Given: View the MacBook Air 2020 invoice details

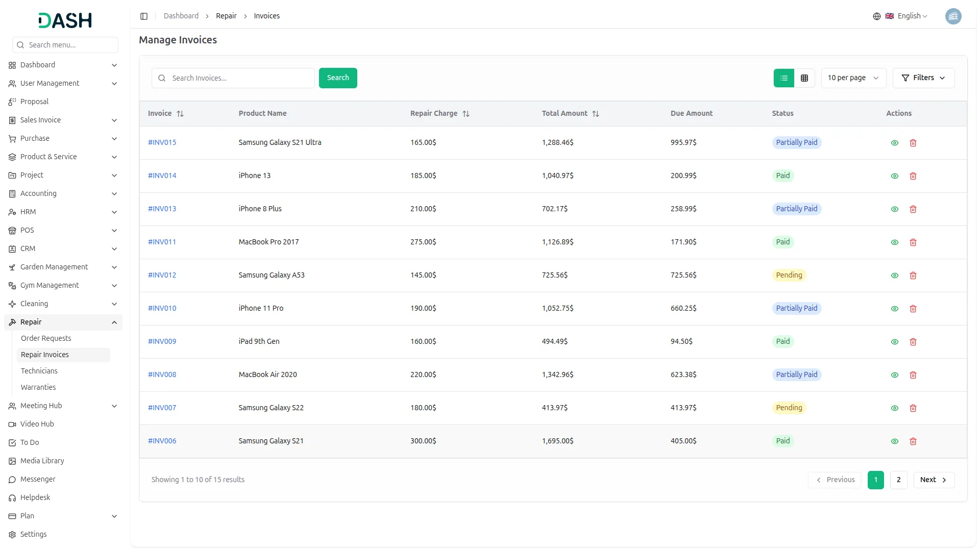Looking at the screenshot, I should (894, 375).
